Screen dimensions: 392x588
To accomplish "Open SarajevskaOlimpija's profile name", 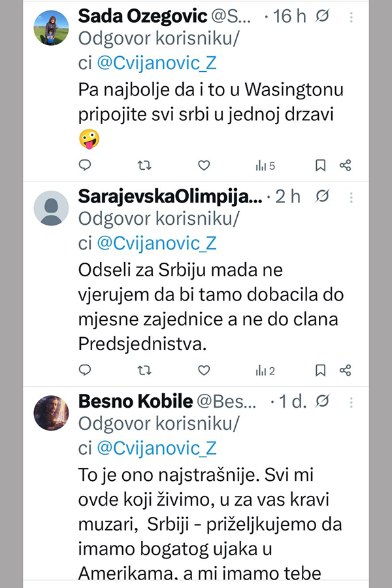I will click(169, 197).
